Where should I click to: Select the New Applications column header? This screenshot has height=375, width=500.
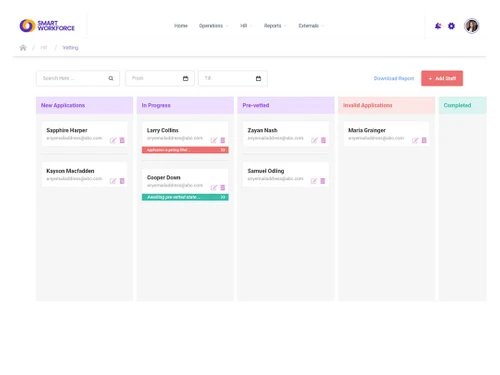point(84,105)
